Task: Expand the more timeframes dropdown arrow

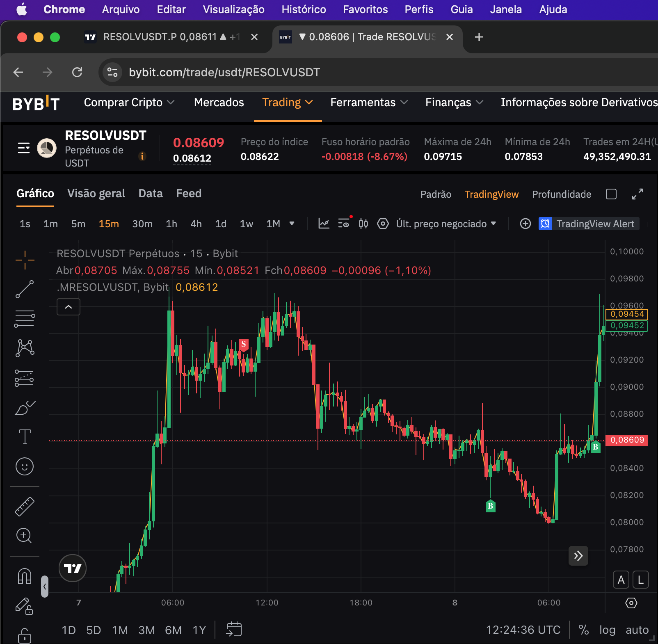Action: [292, 224]
